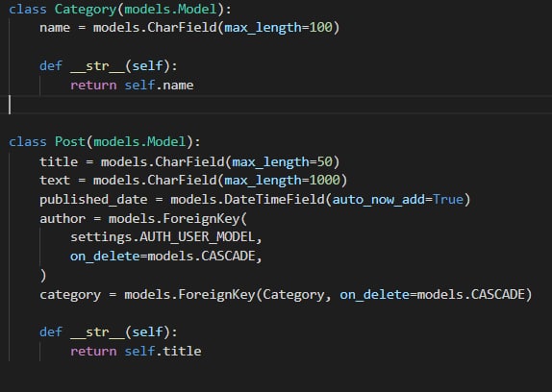This screenshot has width=552, height=392.
Task: Click the closing parenthesis of author ForeignKey
Action: click(x=43, y=275)
